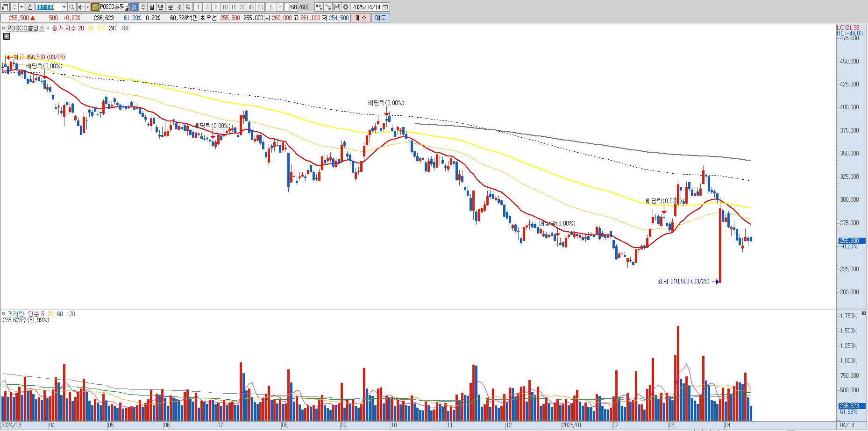Screen dimensions: 868x431
Task: Select the 일 daily period button
Action: pyautogui.click(x=134, y=7)
